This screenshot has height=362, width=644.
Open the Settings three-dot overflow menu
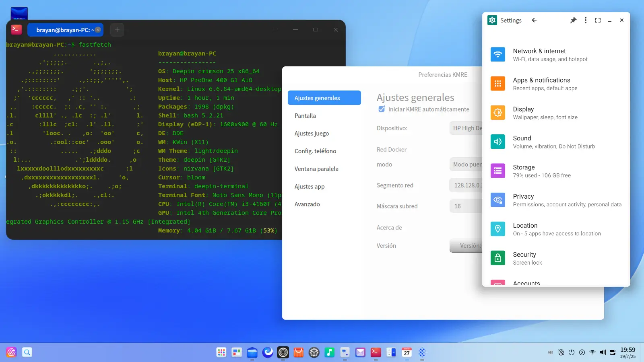tap(586, 20)
